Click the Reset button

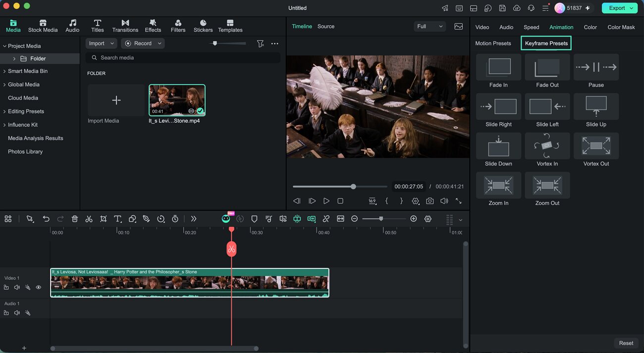[626, 343]
